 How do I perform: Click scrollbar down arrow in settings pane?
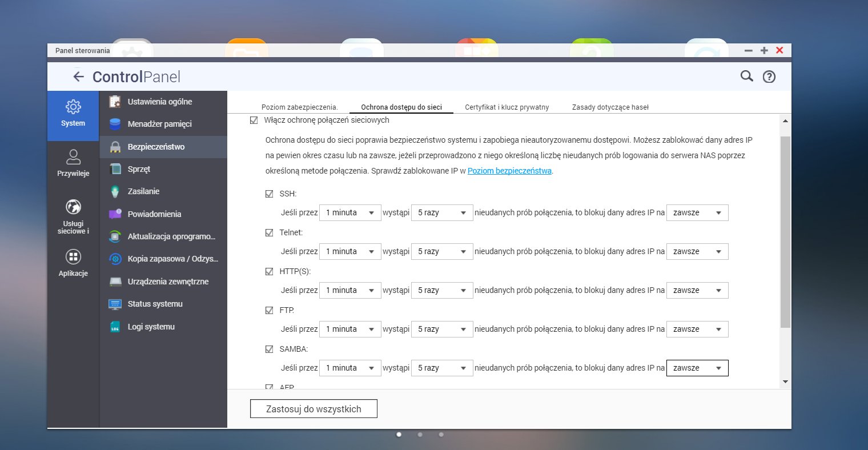tap(785, 381)
